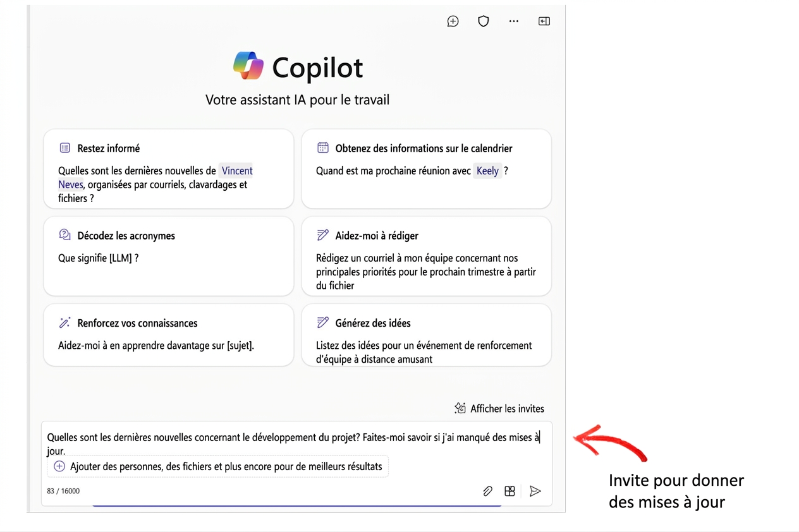Click Ajouter des personnes, des fichiers button
Screen dimensions: 799x532
[x=218, y=466]
